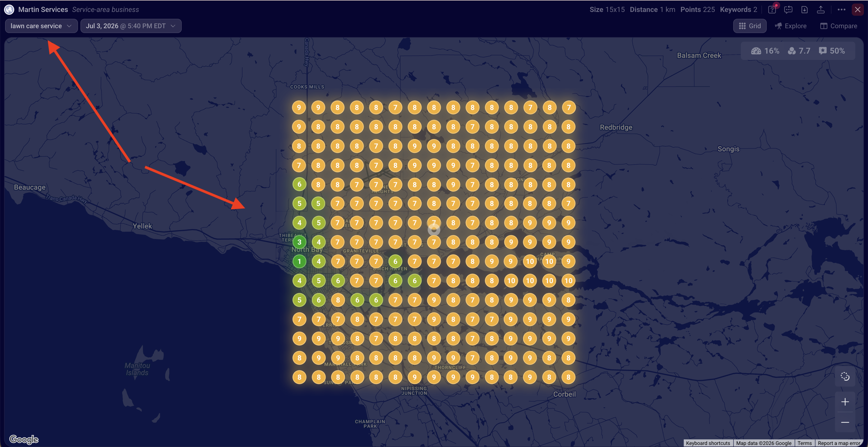Click the gray business location center marker
868x447 pixels.
(434, 230)
